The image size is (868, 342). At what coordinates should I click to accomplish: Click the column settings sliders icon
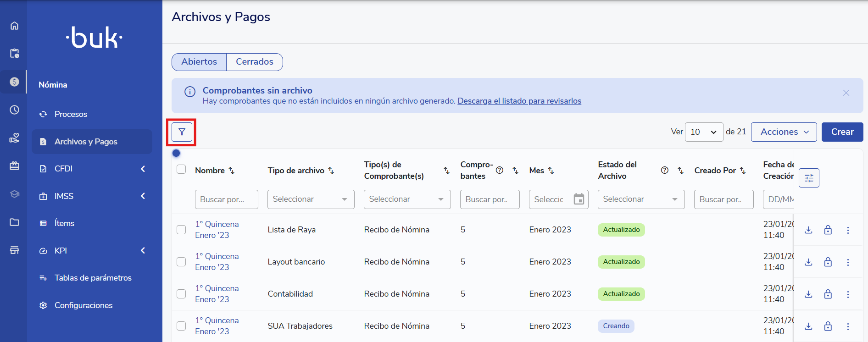pyautogui.click(x=809, y=178)
